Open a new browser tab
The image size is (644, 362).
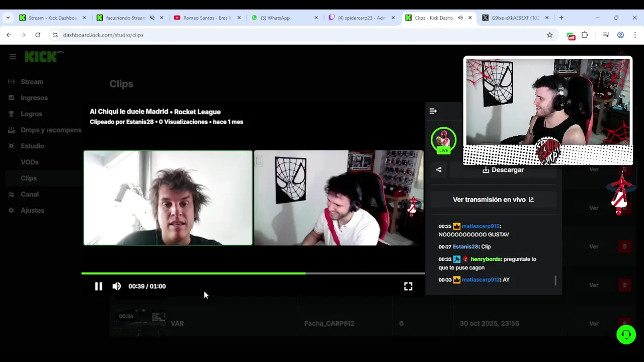click(561, 18)
